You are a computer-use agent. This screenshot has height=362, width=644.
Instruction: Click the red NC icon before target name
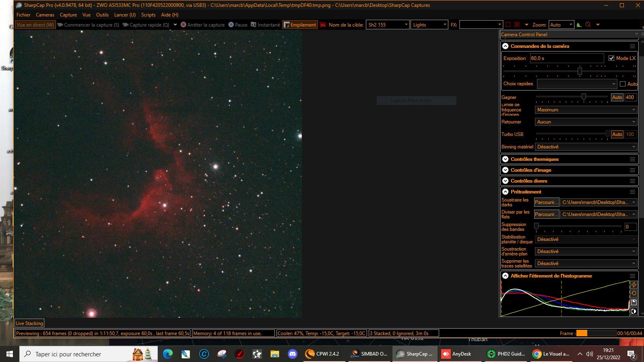pyautogui.click(x=323, y=25)
